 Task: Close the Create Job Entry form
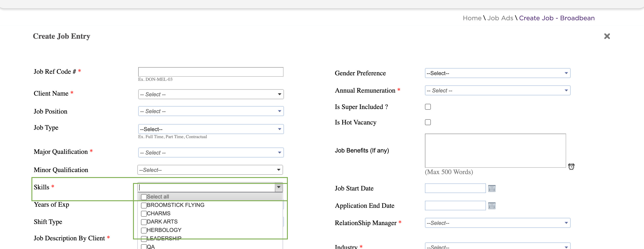[x=607, y=36]
